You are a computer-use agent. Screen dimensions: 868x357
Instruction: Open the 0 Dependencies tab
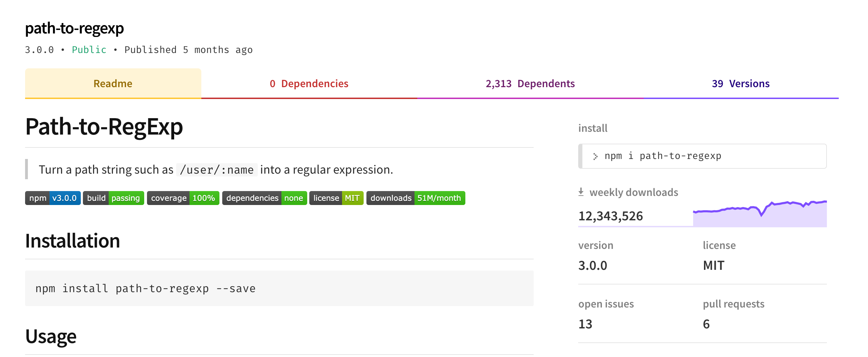point(309,84)
